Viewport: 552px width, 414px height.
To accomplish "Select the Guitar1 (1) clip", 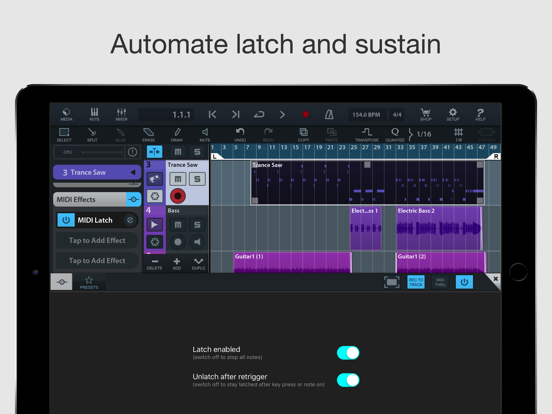I will click(293, 263).
